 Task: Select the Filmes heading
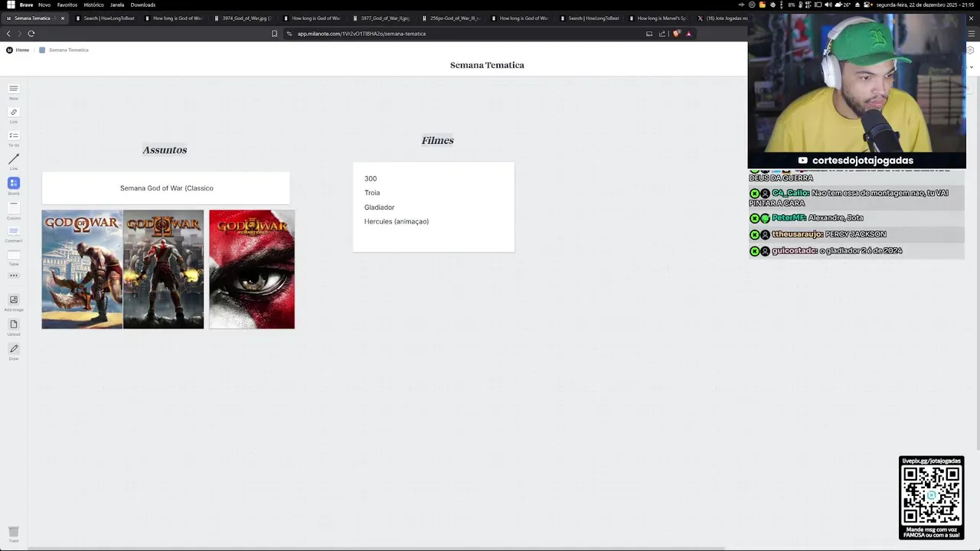[x=437, y=140]
